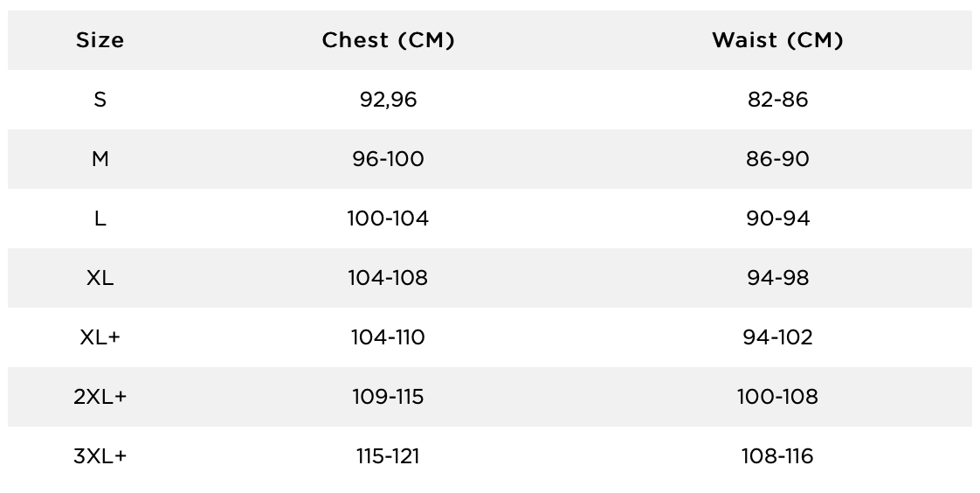The image size is (980, 493).
Task: Select the XL+ size cell
Action: pyautogui.click(x=100, y=337)
